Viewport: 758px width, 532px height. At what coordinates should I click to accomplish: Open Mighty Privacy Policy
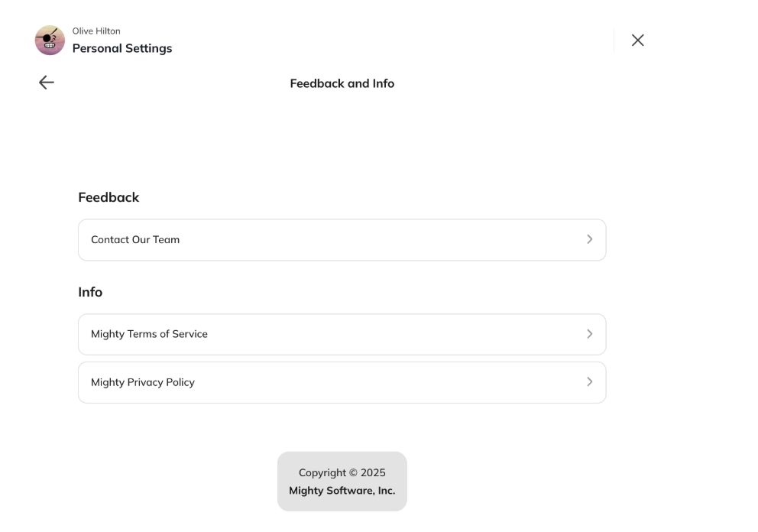pyautogui.click(x=143, y=382)
